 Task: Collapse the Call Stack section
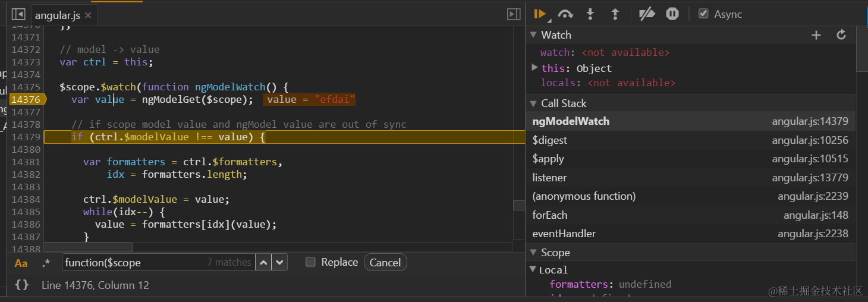[533, 103]
